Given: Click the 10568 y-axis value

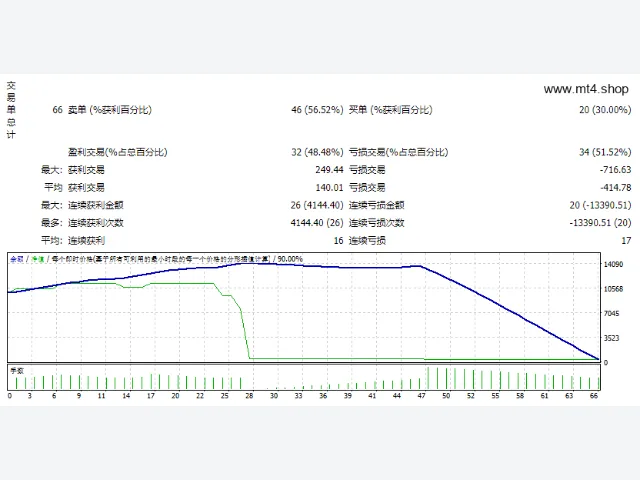Looking at the screenshot, I should pyautogui.click(x=613, y=289).
